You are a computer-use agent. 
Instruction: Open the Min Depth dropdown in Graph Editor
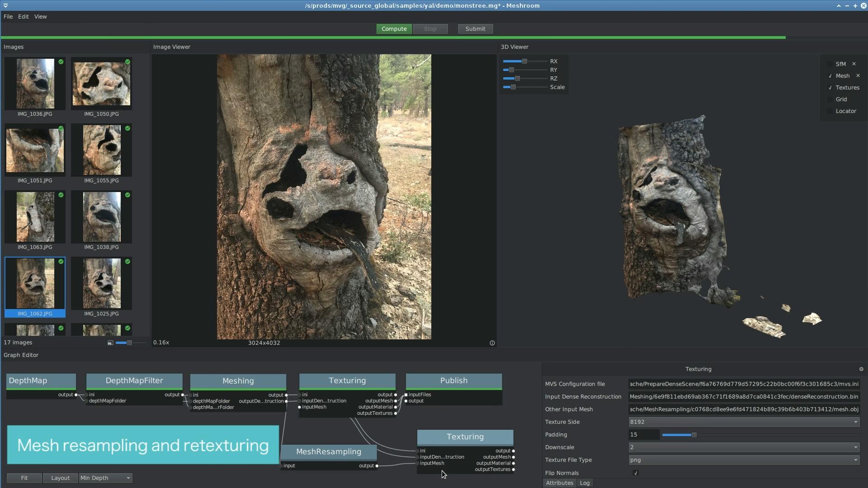point(105,478)
